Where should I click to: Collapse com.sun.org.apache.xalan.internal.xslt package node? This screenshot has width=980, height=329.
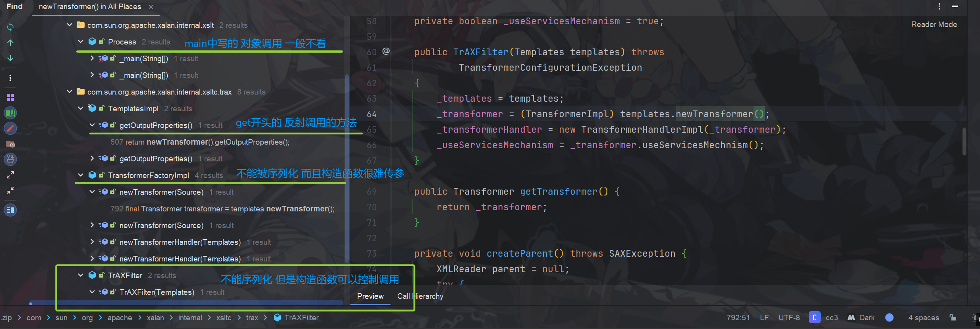(70, 25)
